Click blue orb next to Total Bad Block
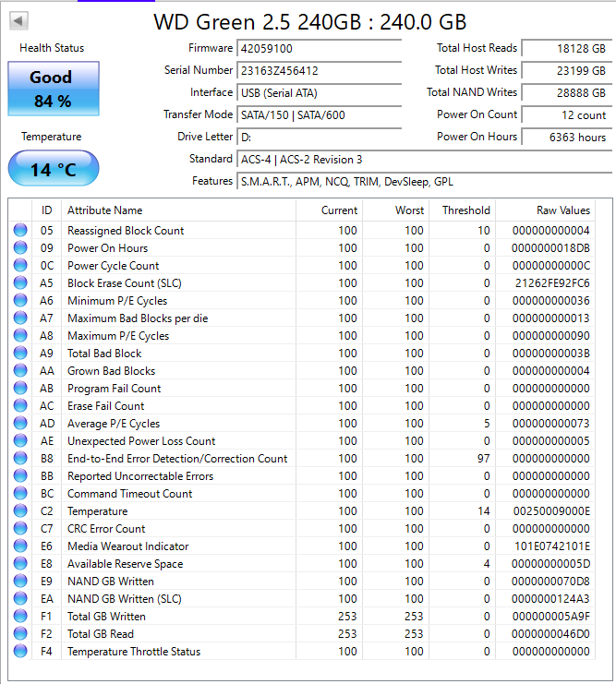Image resolution: width=616 pixels, height=684 pixels. (20, 353)
